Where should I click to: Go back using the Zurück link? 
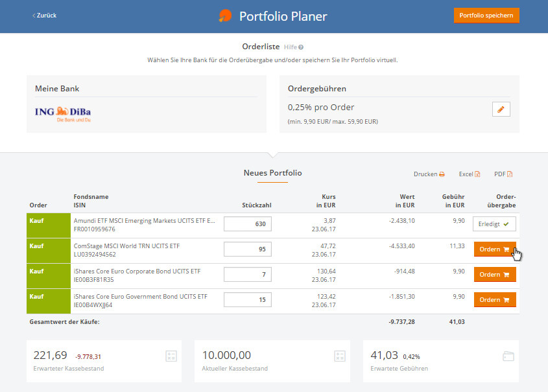click(x=44, y=16)
